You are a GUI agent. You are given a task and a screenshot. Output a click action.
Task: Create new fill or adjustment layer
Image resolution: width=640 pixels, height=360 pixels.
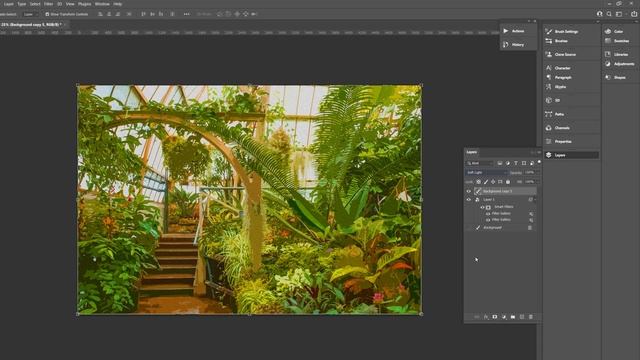(x=504, y=317)
